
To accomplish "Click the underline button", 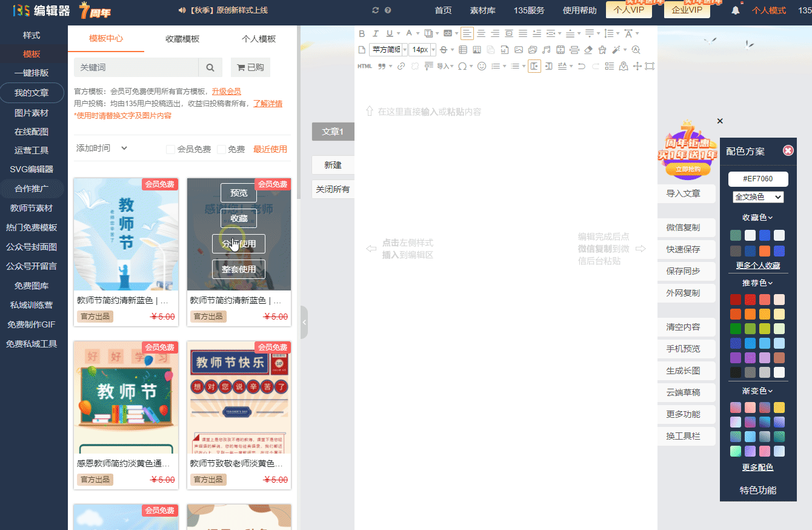I will click(390, 33).
